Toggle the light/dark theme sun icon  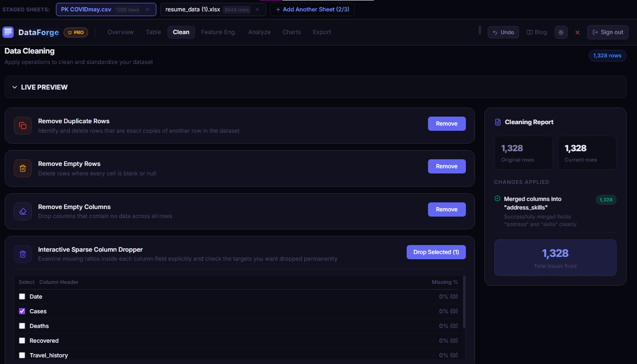point(561,32)
